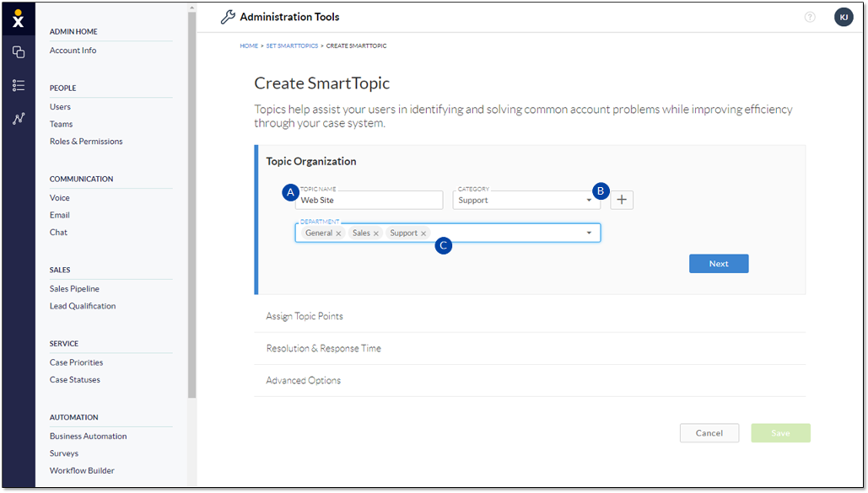
Task: Expand Resolution & Response Time section
Action: click(323, 348)
